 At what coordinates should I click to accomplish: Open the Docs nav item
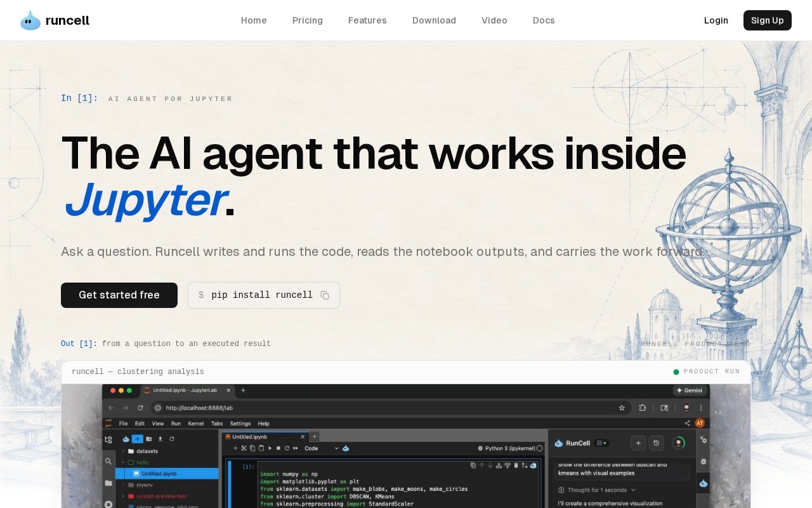pos(544,20)
